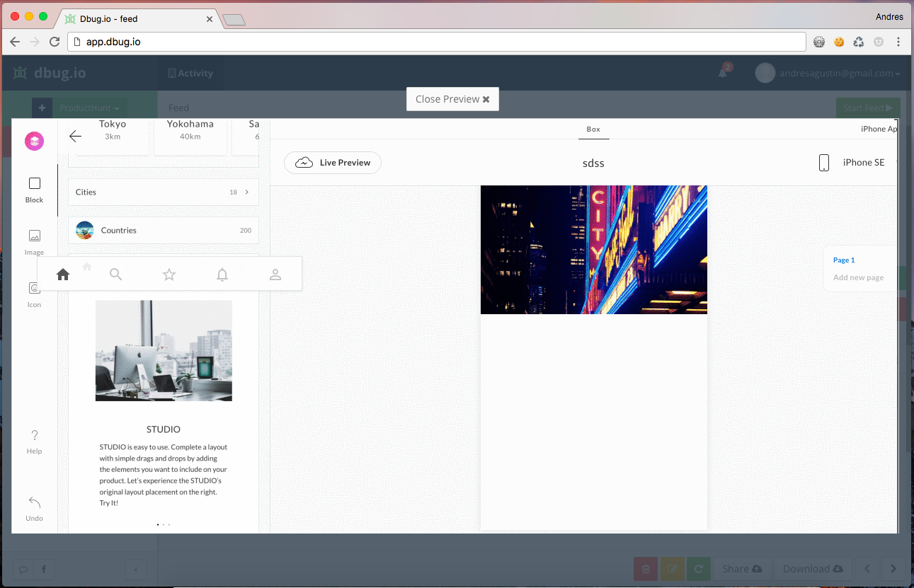Click Add new page
Screen dimensions: 914x588
[858, 277]
